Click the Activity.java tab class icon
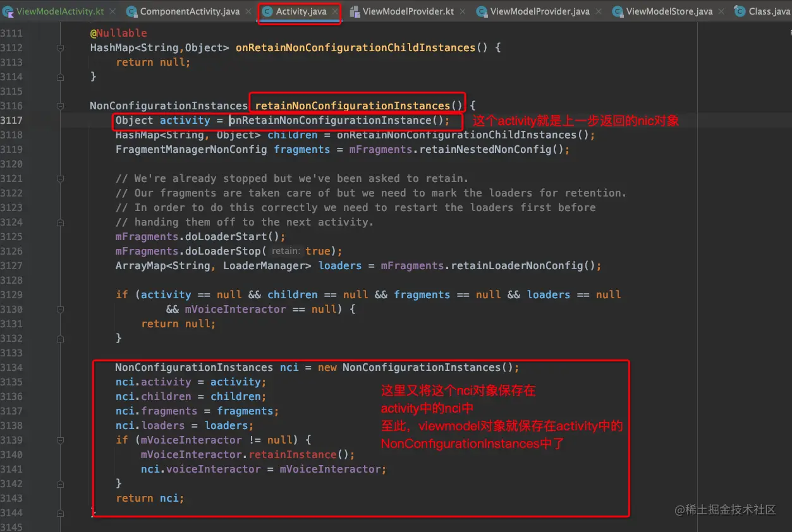This screenshot has width=792, height=532. pyautogui.click(x=267, y=11)
